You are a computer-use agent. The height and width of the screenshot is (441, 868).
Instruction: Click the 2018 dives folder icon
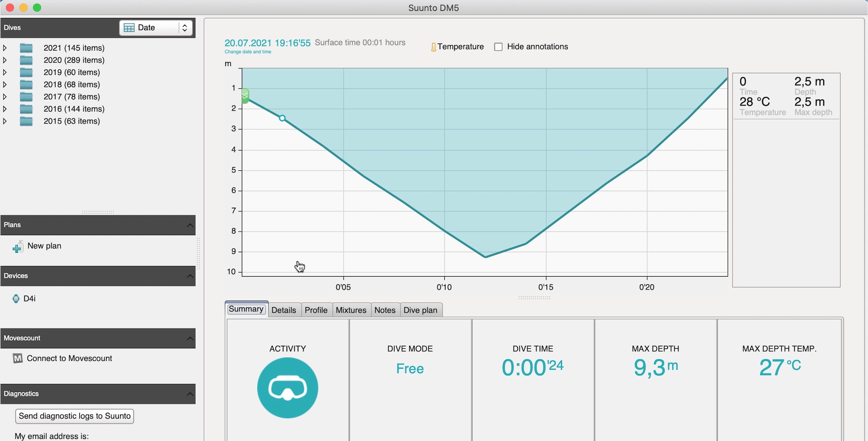point(26,85)
